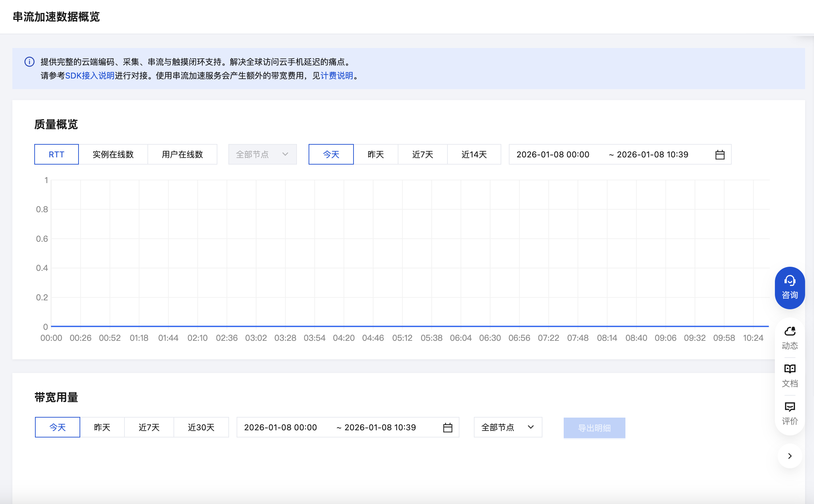The width and height of the screenshot is (814, 504).
Task: Collapse sidebar with right chevron arrow
Action: coord(790,456)
